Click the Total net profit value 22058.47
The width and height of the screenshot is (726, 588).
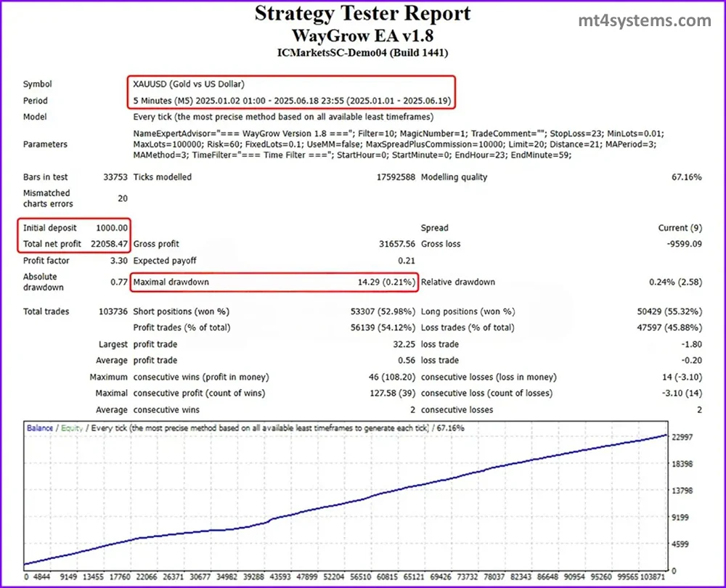pos(108,244)
